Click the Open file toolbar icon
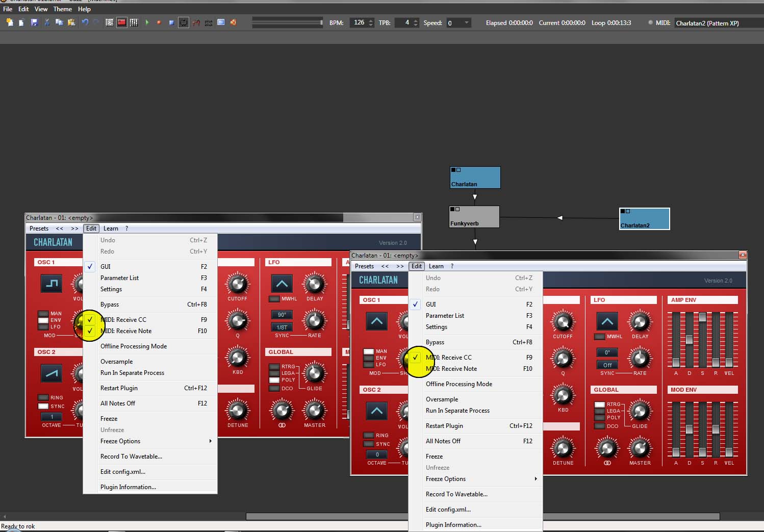 (21, 22)
